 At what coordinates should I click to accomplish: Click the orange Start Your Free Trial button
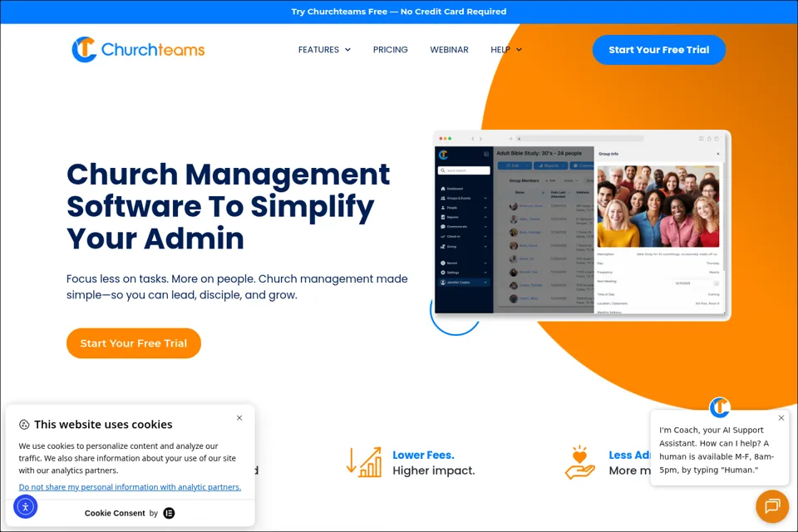(133, 343)
